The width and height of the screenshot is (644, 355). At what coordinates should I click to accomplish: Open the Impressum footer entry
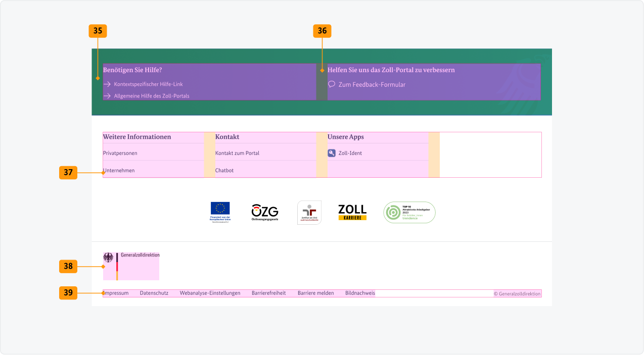pyautogui.click(x=116, y=292)
